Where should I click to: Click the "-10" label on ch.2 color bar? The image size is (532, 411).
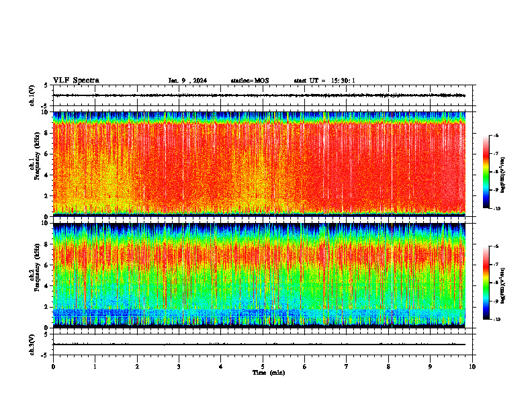(x=497, y=320)
